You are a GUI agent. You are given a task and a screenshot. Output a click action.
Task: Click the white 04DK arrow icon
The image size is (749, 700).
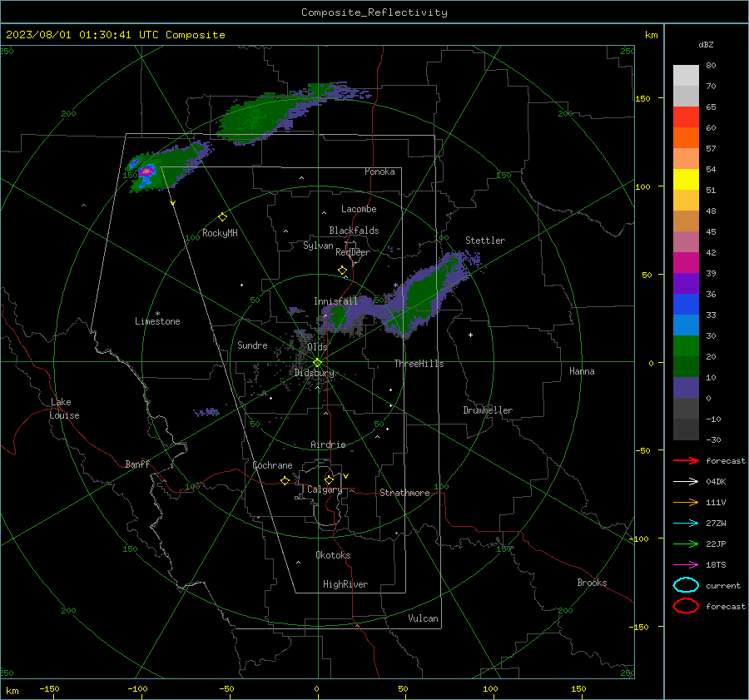[x=686, y=482]
